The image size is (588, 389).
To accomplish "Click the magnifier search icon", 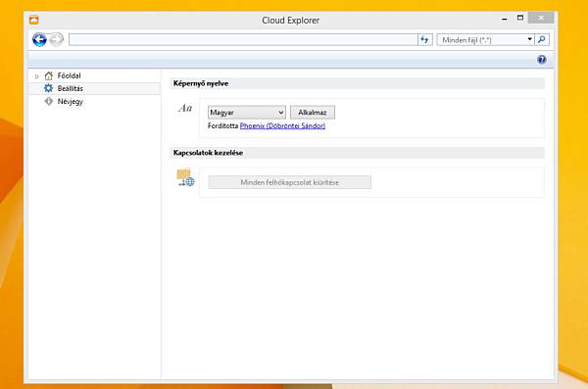I will pos(542,39).
